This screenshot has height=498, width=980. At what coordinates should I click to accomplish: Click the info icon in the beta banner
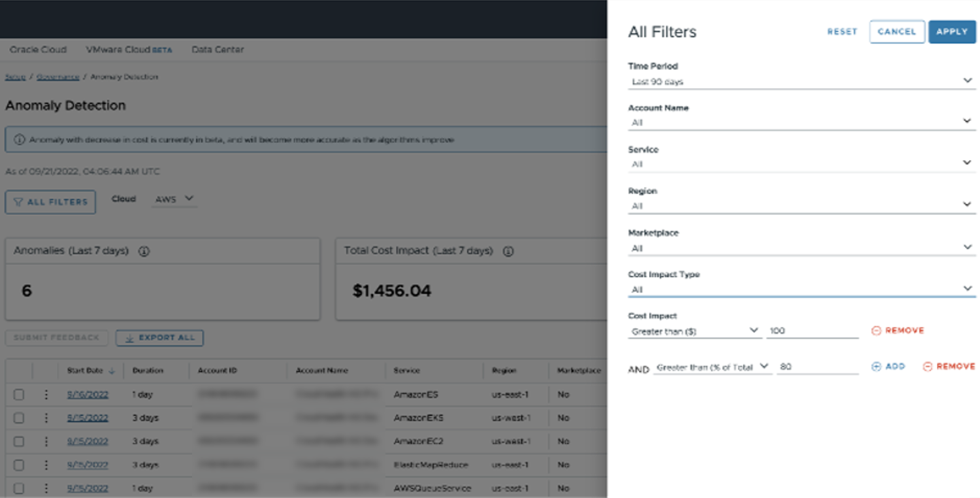tap(18, 140)
